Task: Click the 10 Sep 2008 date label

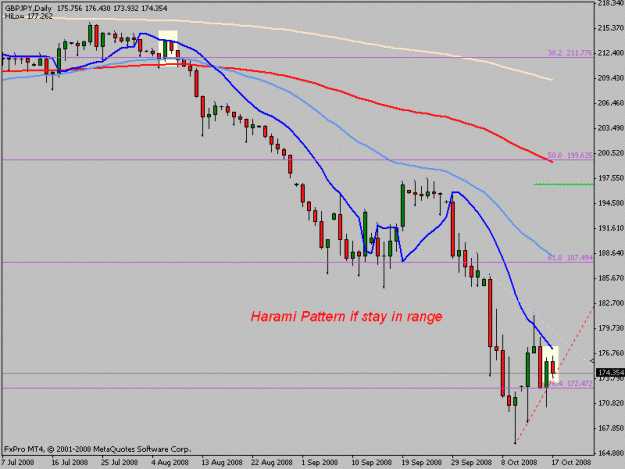Action: tap(372, 463)
